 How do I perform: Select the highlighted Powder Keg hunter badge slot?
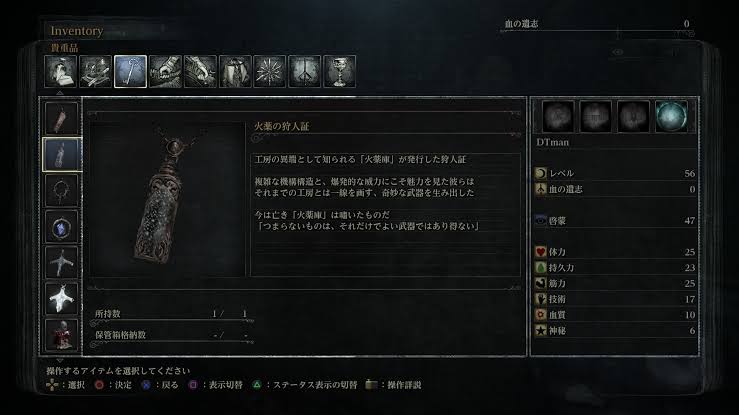[61, 154]
